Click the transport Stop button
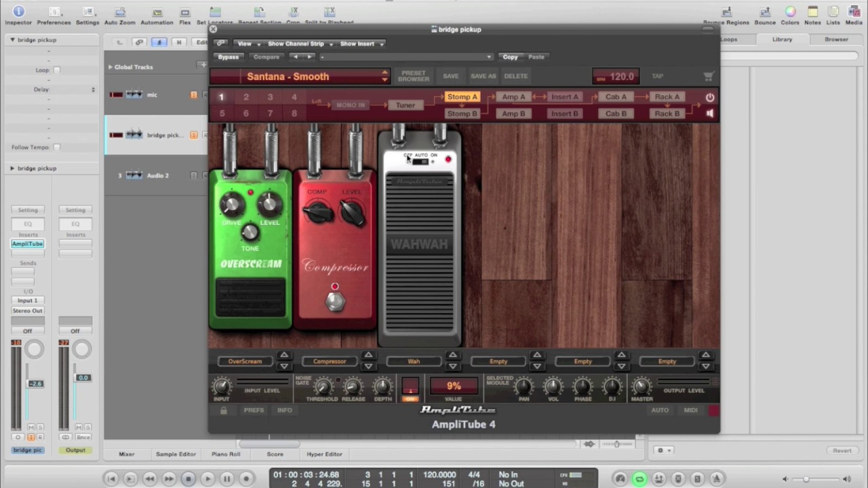 [189, 479]
